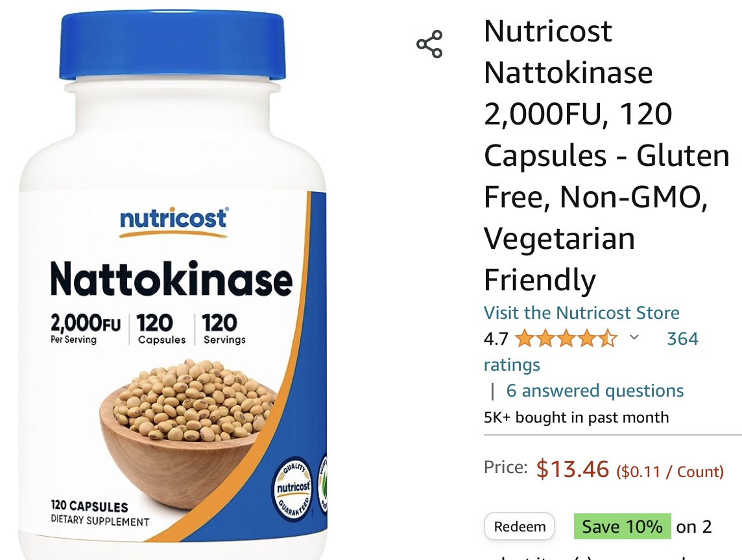Click the $13.46 price
This screenshot has width=742, height=560.
pyautogui.click(x=573, y=469)
